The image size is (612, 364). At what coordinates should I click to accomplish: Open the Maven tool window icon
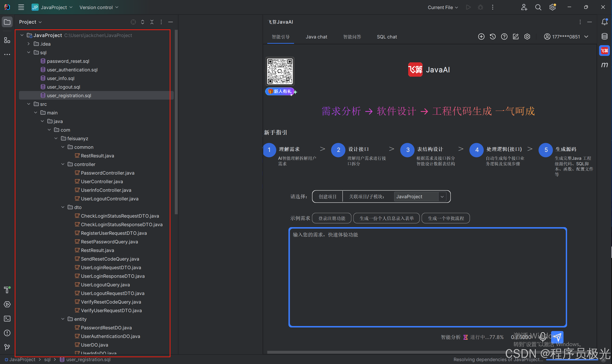(x=604, y=65)
